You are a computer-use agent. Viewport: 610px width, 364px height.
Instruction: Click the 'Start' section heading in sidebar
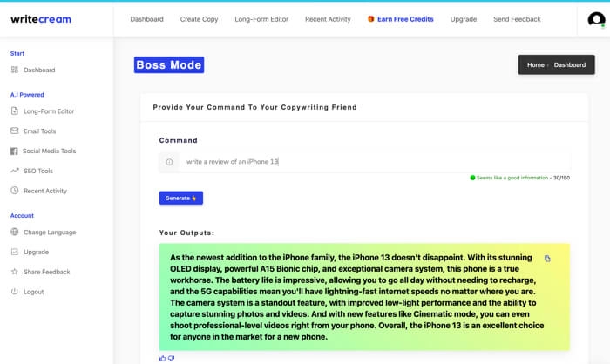pos(17,53)
